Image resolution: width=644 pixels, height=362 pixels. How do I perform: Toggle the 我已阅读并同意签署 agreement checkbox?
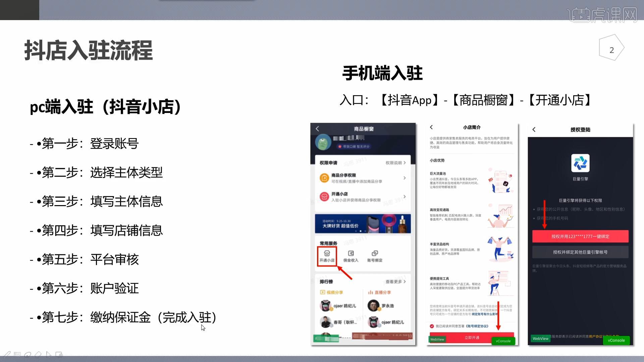(x=432, y=326)
